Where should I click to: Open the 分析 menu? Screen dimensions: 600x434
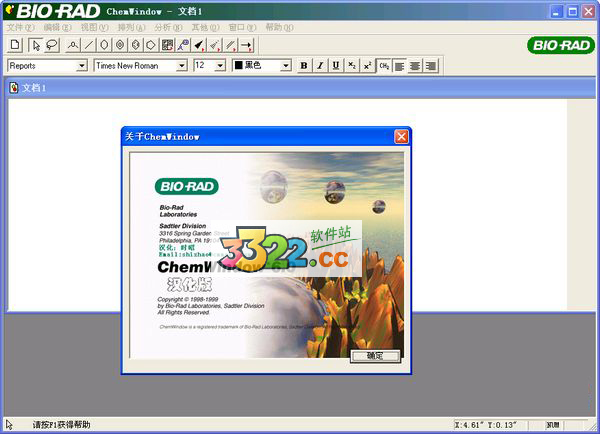point(168,28)
